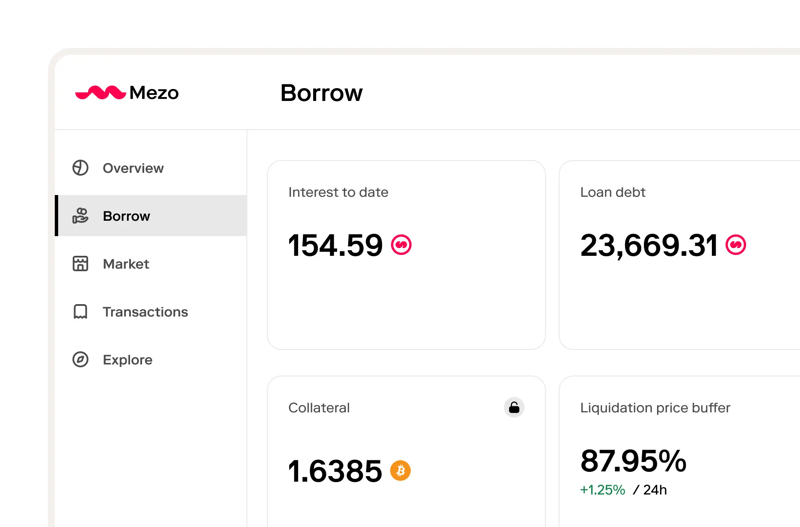The image size is (800, 527).
Task: Go to the Market section
Action: pos(126,264)
